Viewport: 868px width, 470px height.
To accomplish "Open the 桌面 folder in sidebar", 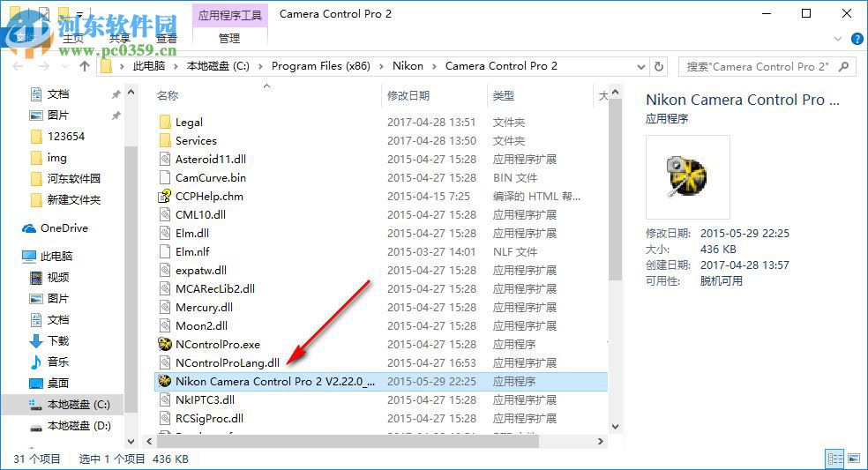I will click(x=49, y=383).
